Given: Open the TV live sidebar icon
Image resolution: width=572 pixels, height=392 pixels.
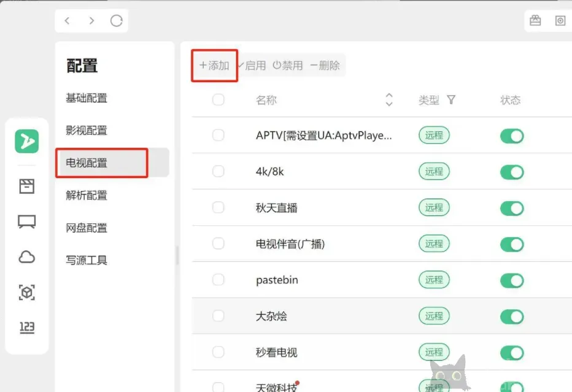Looking at the screenshot, I should coord(27,222).
